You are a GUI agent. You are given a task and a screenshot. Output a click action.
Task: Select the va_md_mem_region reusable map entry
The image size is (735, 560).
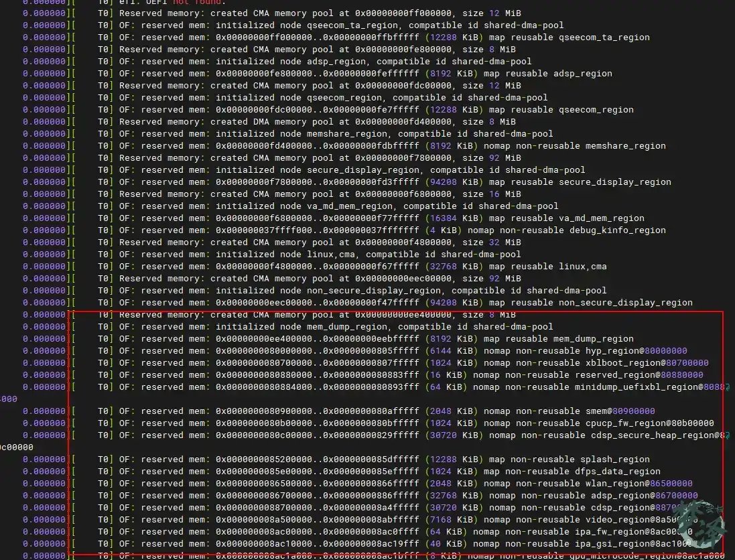[602, 218]
